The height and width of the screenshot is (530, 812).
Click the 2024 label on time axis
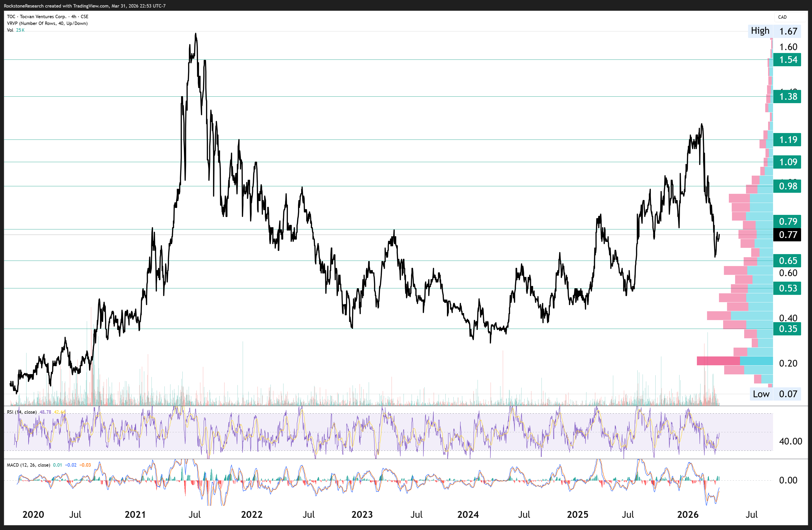tap(468, 514)
